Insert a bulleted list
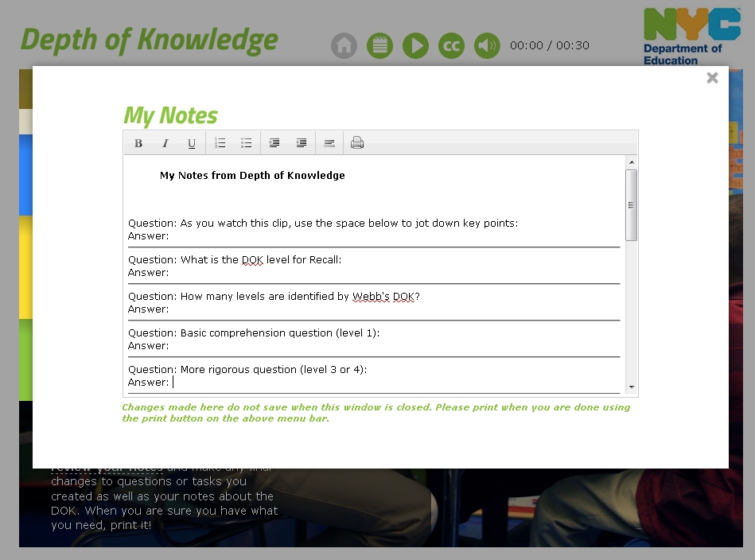Viewport: 755px width, 560px height. (x=247, y=143)
